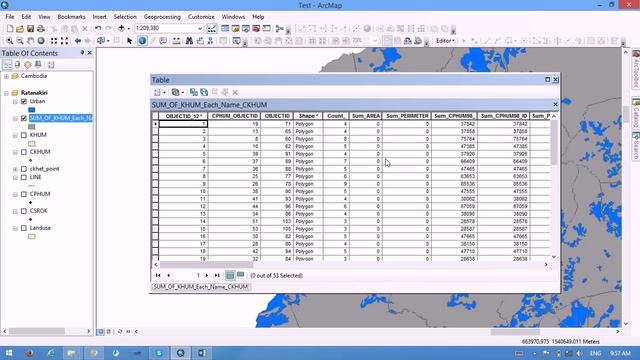Collapse the Ratanakiri data frame
640x360 pixels.
(6, 93)
